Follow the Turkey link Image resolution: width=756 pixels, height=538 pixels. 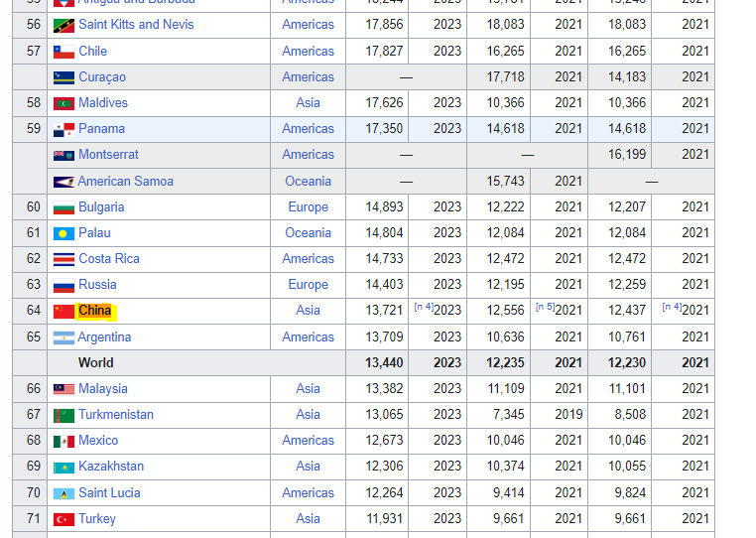point(97,519)
